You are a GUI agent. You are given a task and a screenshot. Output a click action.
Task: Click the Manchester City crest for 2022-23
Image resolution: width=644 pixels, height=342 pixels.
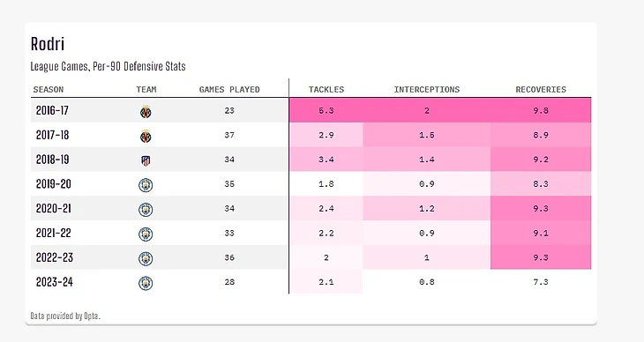coord(146,258)
